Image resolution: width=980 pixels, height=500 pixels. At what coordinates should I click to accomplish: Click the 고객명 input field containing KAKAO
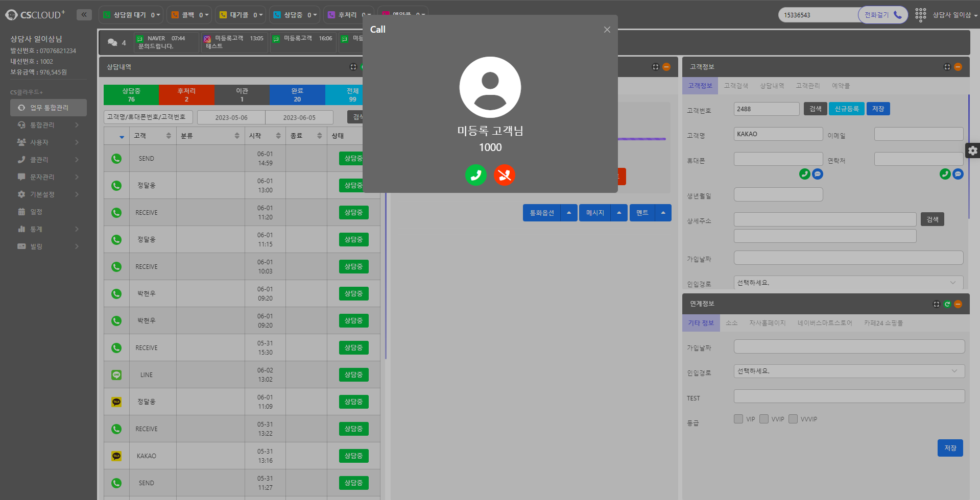pos(778,134)
